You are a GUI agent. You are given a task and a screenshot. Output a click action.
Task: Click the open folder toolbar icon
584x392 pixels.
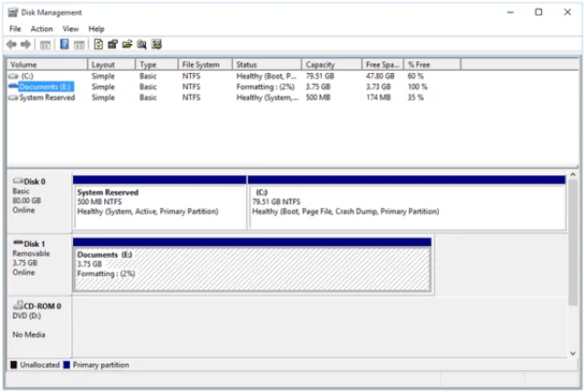127,45
